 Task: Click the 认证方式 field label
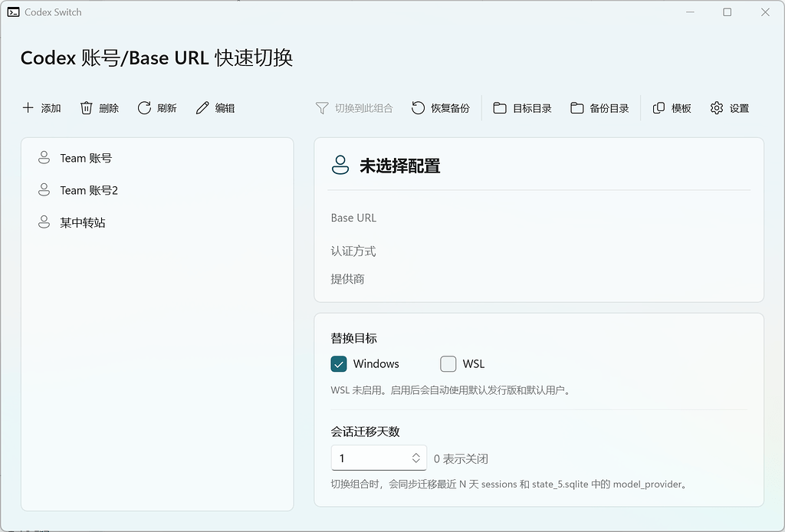pyautogui.click(x=353, y=251)
